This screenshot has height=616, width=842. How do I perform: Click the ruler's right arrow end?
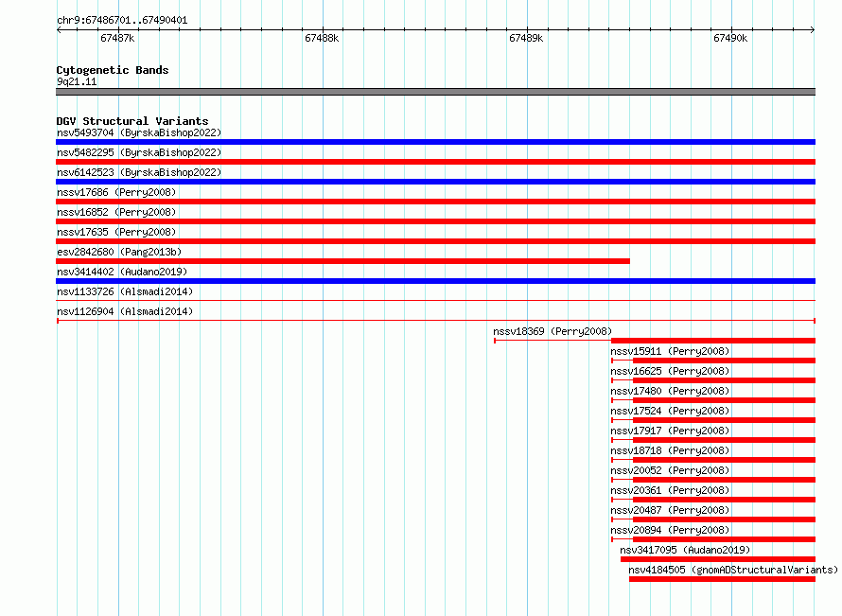click(x=813, y=30)
